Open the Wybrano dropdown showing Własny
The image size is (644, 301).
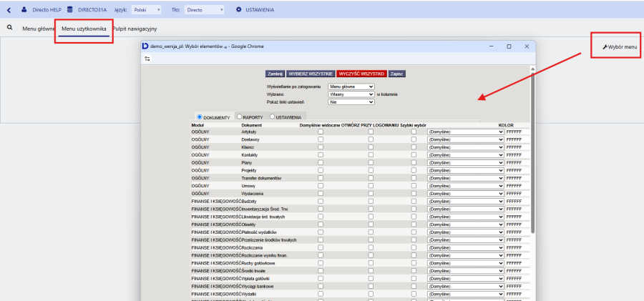click(x=351, y=94)
